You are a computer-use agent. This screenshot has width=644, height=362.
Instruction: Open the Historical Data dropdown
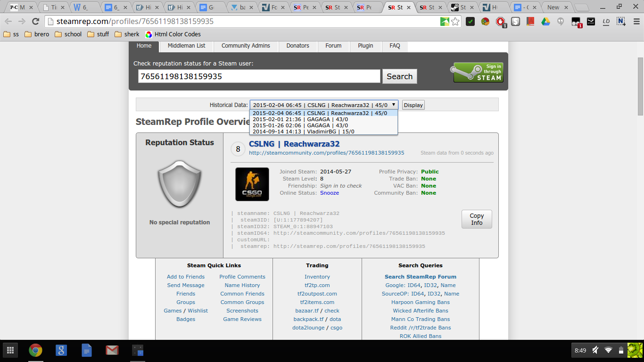tap(323, 105)
